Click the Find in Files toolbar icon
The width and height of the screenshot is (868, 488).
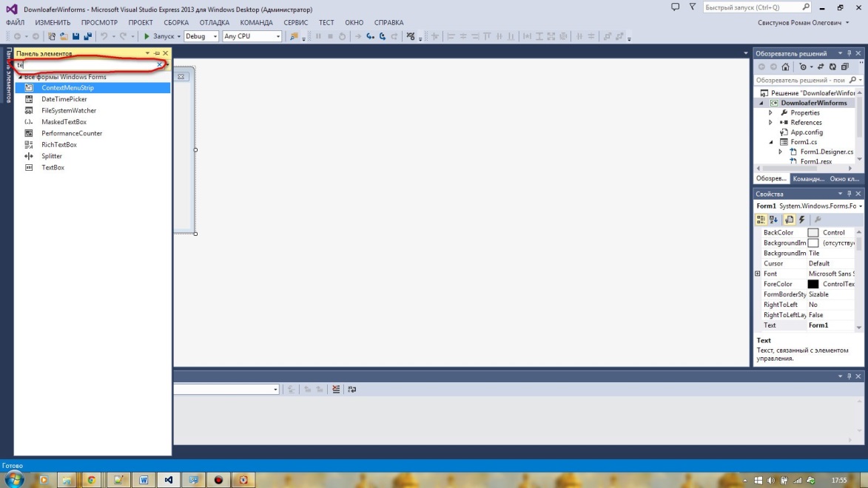click(294, 36)
